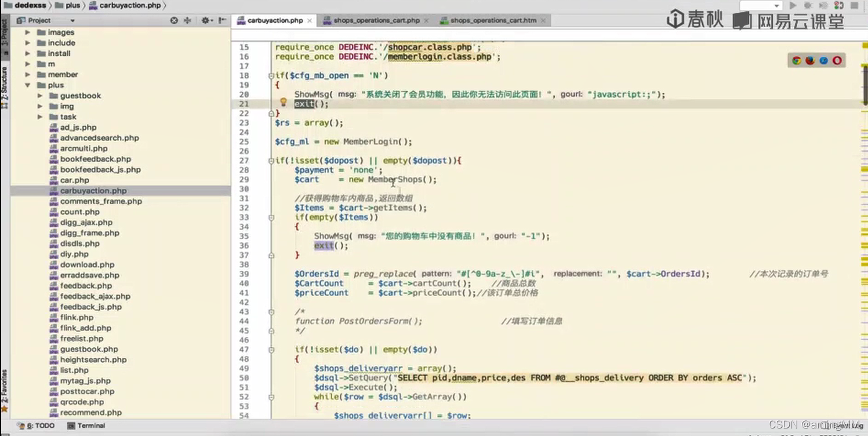Click carbuyaction.php in breadcrumb bar
The height and width of the screenshot is (436, 868).
click(x=124, y=5)
